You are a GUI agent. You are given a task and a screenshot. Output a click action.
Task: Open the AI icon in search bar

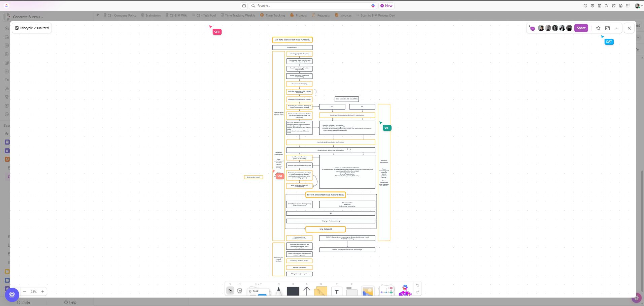[373, 6]
